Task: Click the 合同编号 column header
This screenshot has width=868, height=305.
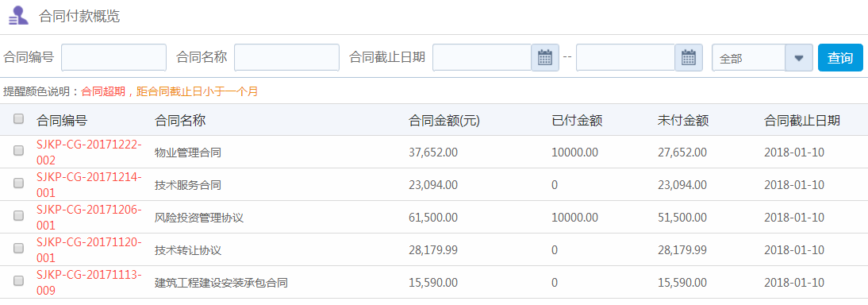Action: click(61, 121)
